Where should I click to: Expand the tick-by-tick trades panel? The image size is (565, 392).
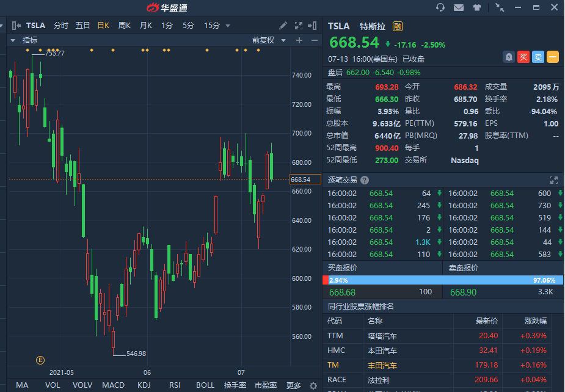554,180
